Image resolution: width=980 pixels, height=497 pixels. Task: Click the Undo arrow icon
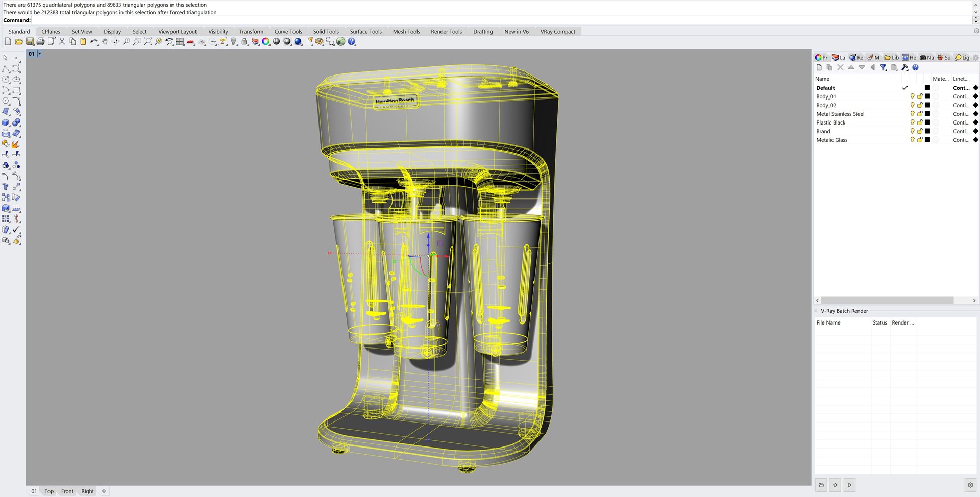(x=94, y=42)
